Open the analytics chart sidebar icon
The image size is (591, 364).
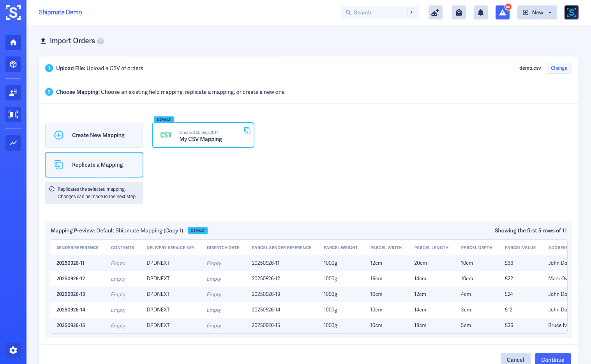click(13, 143)
